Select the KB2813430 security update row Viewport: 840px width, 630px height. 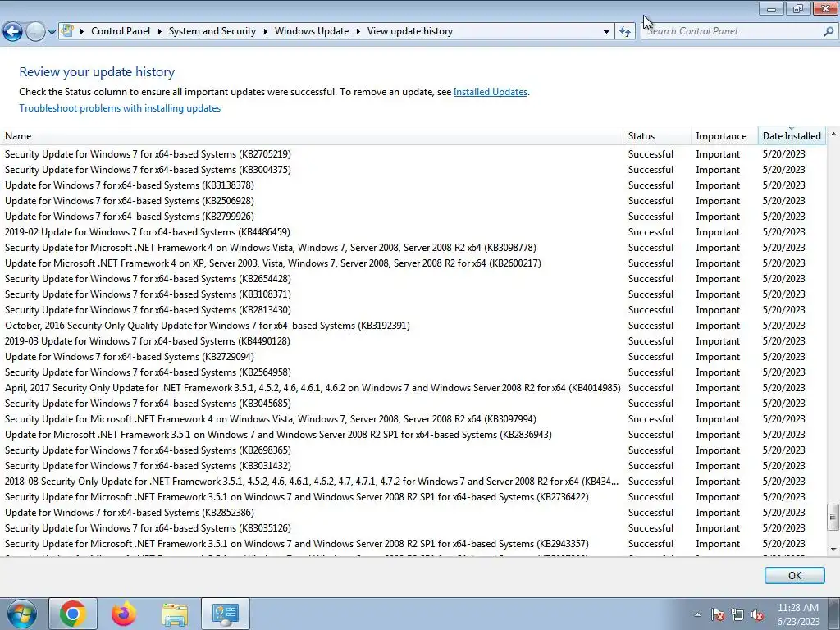click(413, 309)
